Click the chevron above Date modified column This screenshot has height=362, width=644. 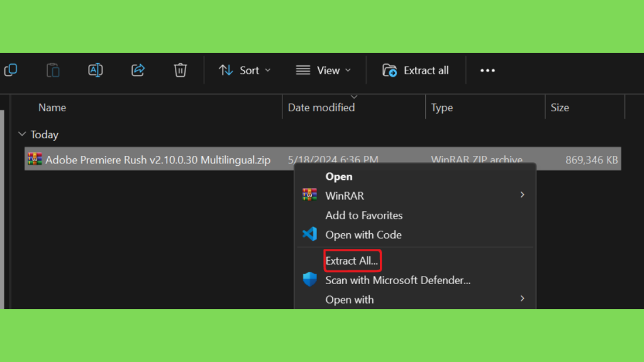pyautogui.click(x=354, y=97)
